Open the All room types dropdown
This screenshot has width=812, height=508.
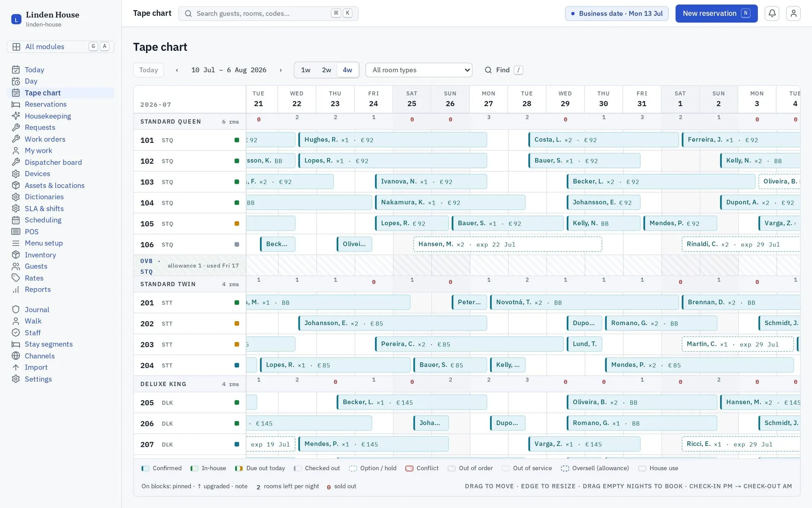pyautogui.click(x=419, y=70)
